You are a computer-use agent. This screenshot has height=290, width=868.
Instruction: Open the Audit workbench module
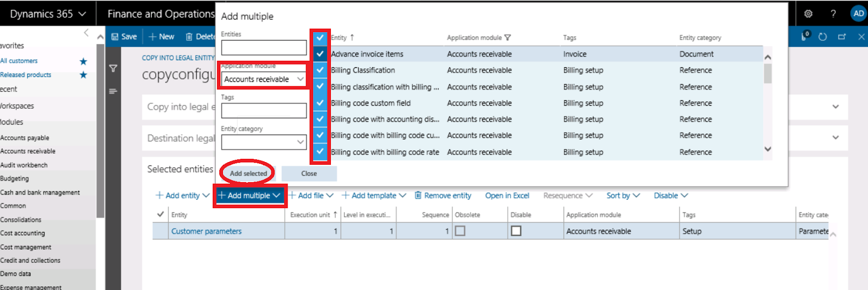pos(24,165)
